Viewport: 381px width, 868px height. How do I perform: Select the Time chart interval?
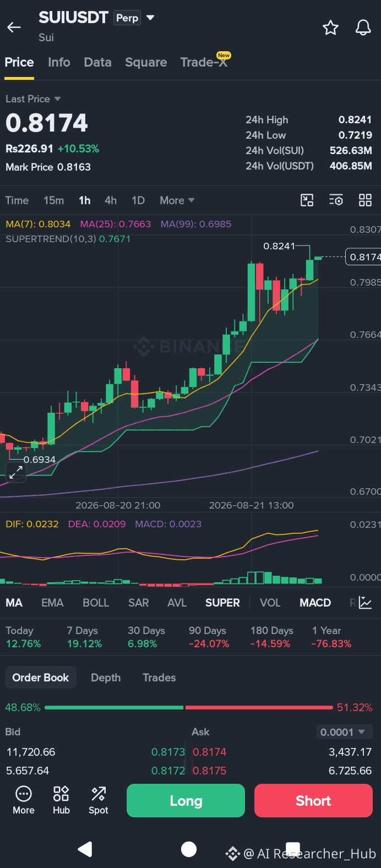coord(17,200)
